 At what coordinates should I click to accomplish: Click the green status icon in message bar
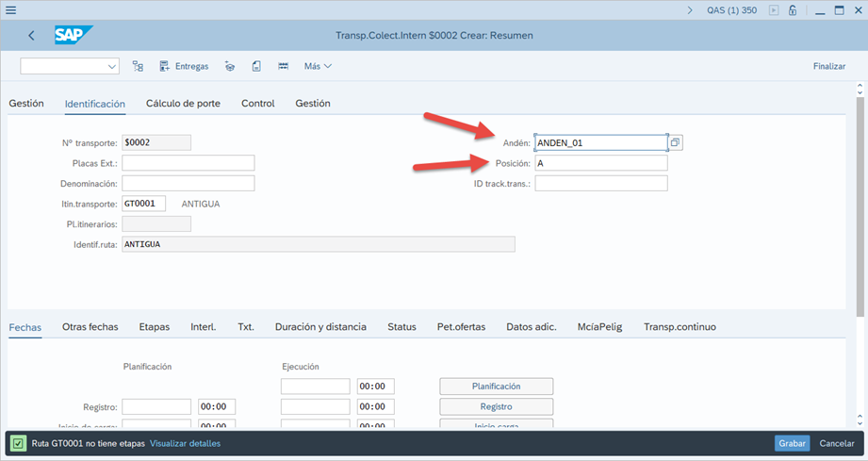pyautogui.click(x=18, y=443)
